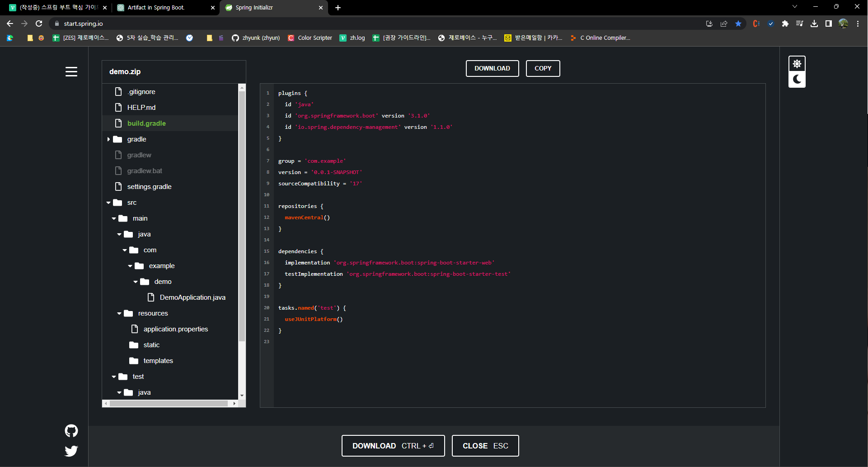Open the zh.log bookmark
This screenshot has height=467, width=868.
tap(352, 38)
